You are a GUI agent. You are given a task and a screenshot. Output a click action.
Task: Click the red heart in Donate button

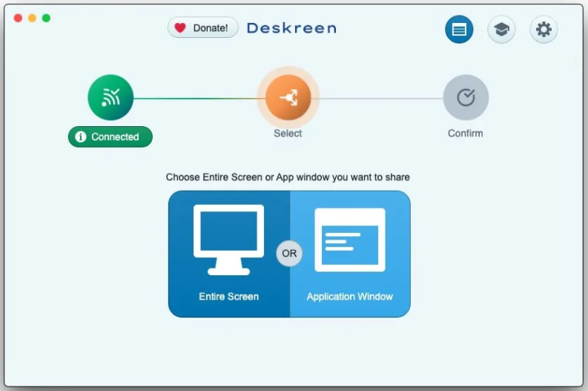click(180, 27)
